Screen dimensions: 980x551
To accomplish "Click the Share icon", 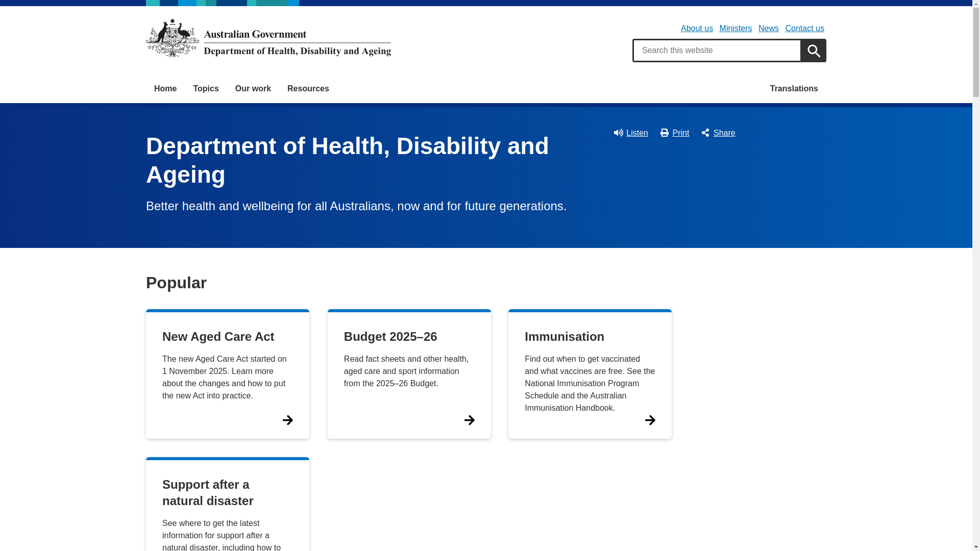I will [x=705, y=133].
